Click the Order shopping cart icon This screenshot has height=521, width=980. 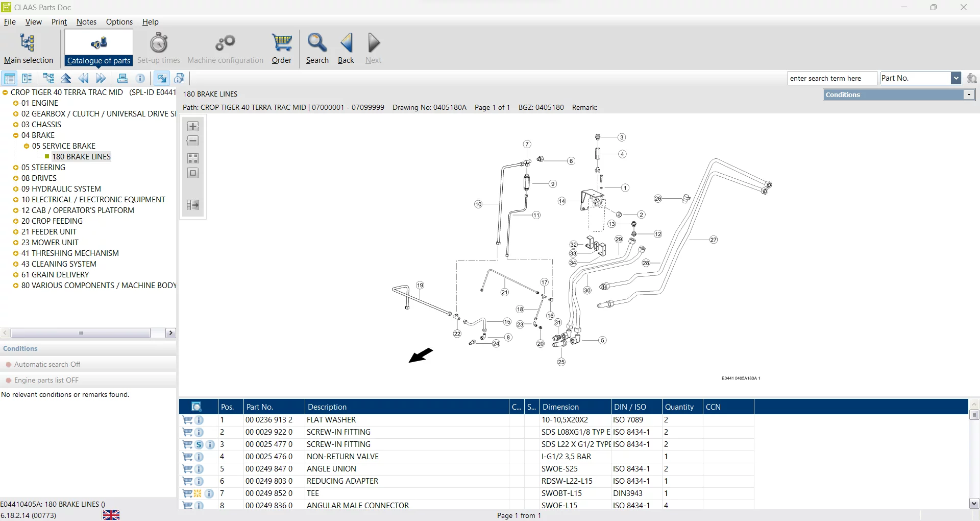click(282, 43)
